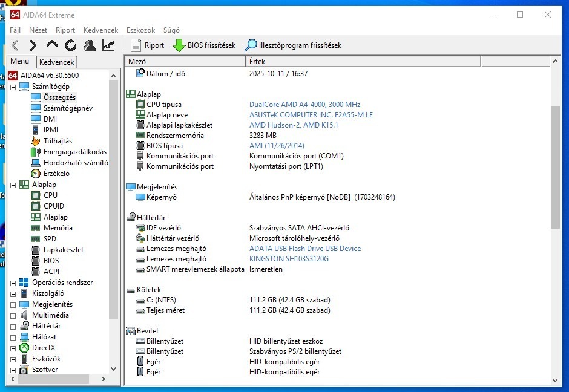The height and width of the screenshot is (392, 569).
Task: Select the BIOS tree item
Action: pyautogui.click(x=51, y=260)
